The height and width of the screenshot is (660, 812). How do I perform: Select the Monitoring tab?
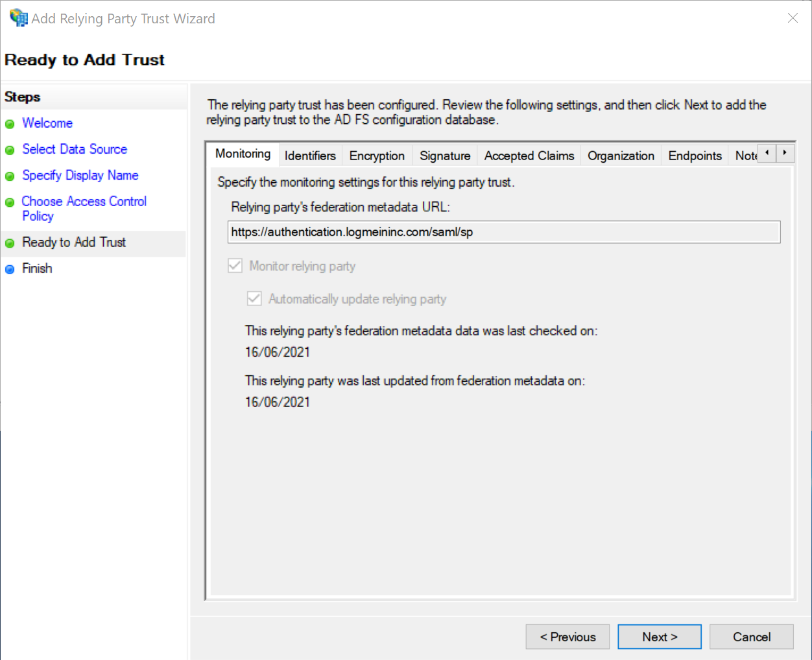[243, 154]
